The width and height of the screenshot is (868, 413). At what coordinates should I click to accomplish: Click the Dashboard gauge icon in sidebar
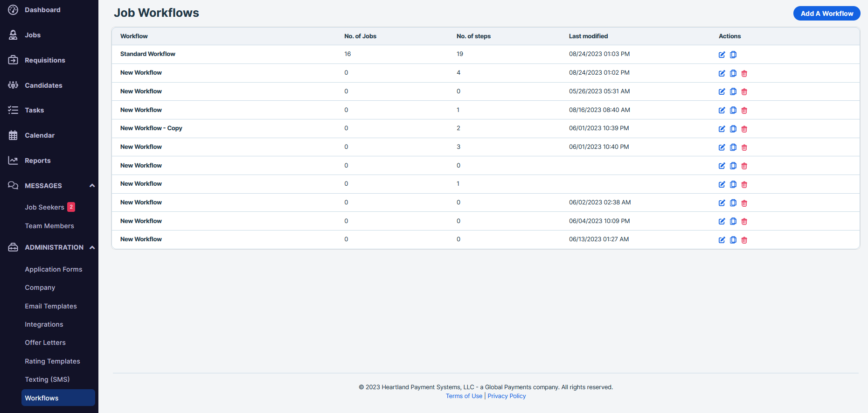(13, 10)
